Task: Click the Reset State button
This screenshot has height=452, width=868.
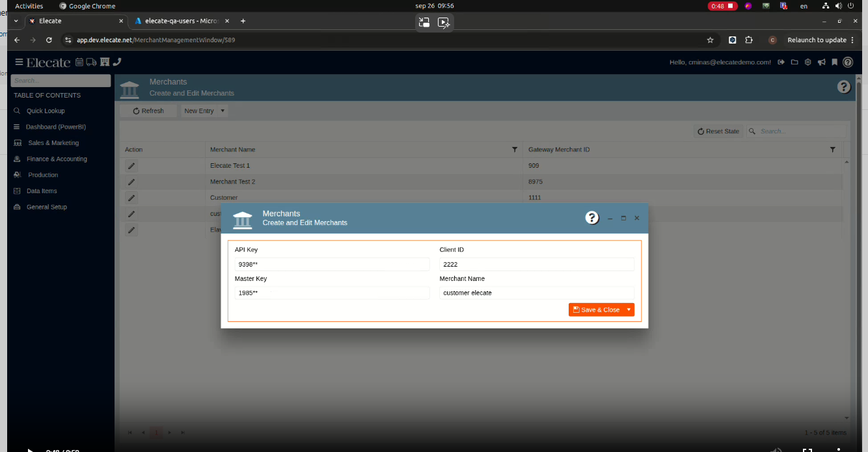Action: [x=718, y=131]
